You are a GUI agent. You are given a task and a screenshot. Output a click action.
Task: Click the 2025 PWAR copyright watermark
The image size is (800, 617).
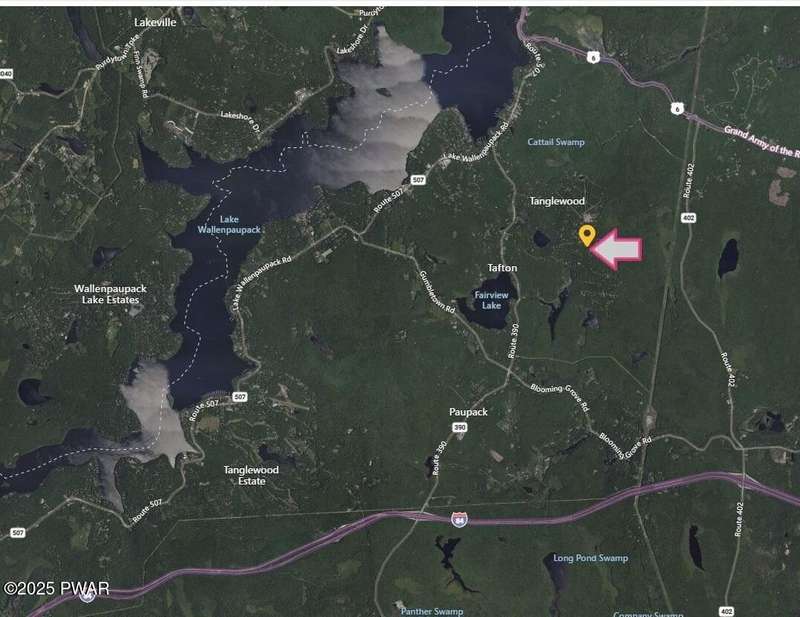point(56,588)
